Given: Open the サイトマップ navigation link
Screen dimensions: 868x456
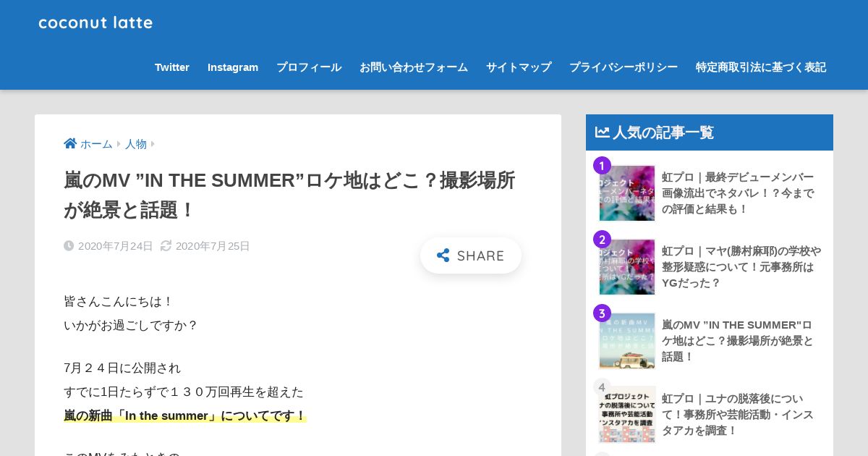Looking at the screenshot, I should tap(519, 67).
